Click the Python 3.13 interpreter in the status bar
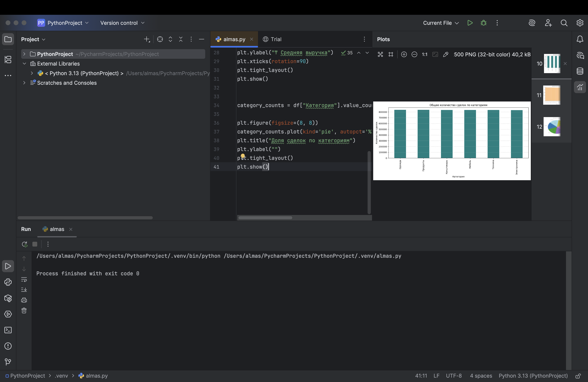This screenshot has width=588, height=382. point(533,376)
